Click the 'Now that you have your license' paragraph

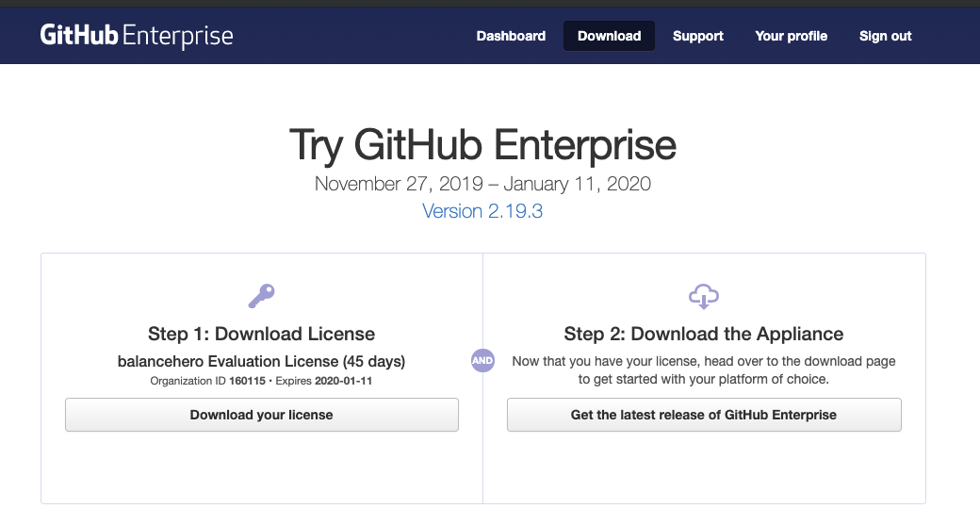click(704, 370)
